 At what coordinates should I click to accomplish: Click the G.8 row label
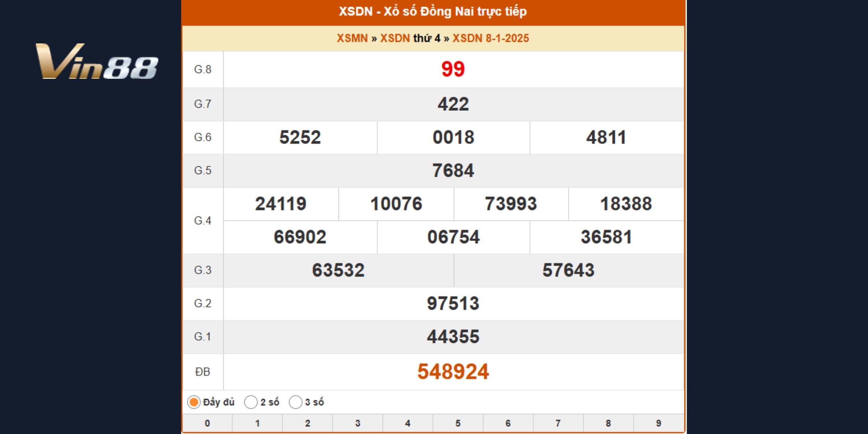[x=203, y=69]
